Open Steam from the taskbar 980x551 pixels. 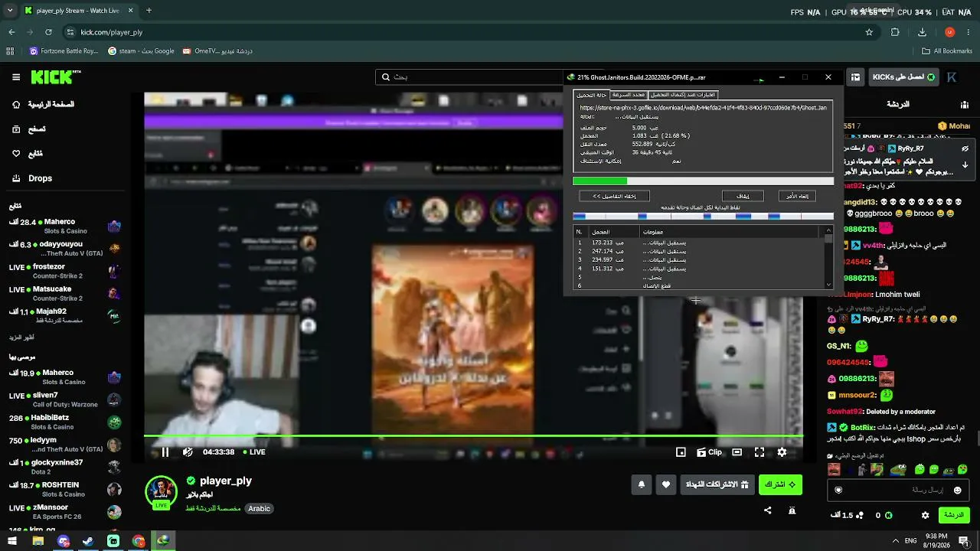88,541
